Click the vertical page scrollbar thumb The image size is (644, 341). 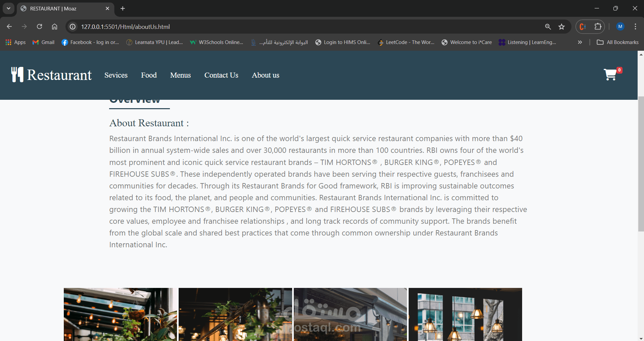(x=641, y=164)
